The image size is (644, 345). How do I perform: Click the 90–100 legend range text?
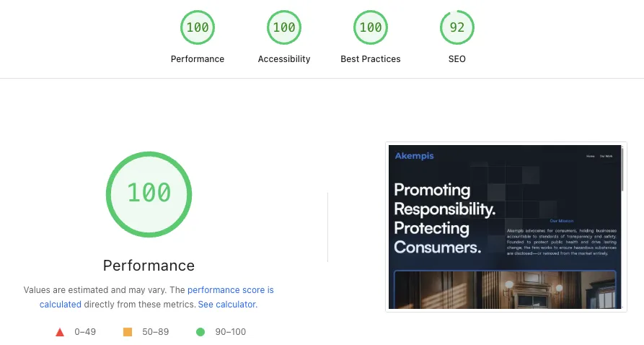tap(231, 332)
